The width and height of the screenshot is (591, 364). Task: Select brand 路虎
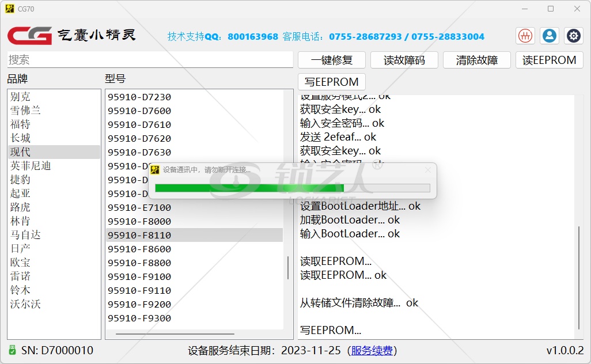(54, 207)
